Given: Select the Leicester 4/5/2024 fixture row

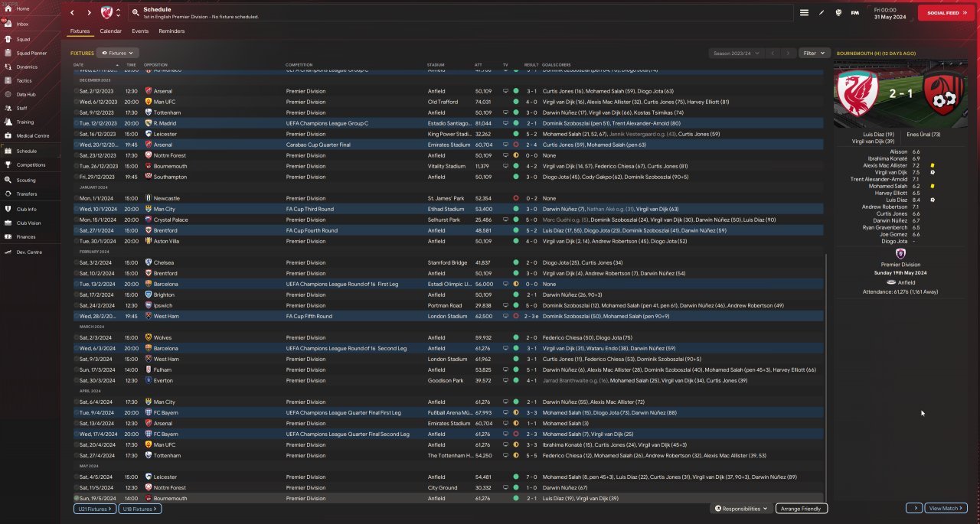Looking at the screenshot, I should click(449, 477).
